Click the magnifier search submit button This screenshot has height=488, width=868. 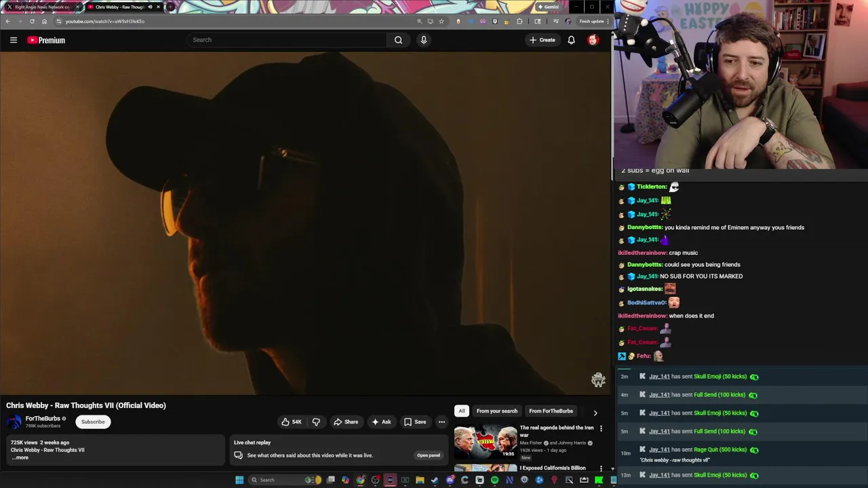point(398,40)
